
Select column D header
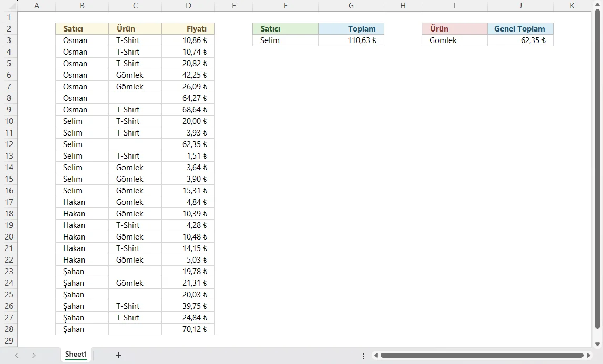(x=188, y=6)
